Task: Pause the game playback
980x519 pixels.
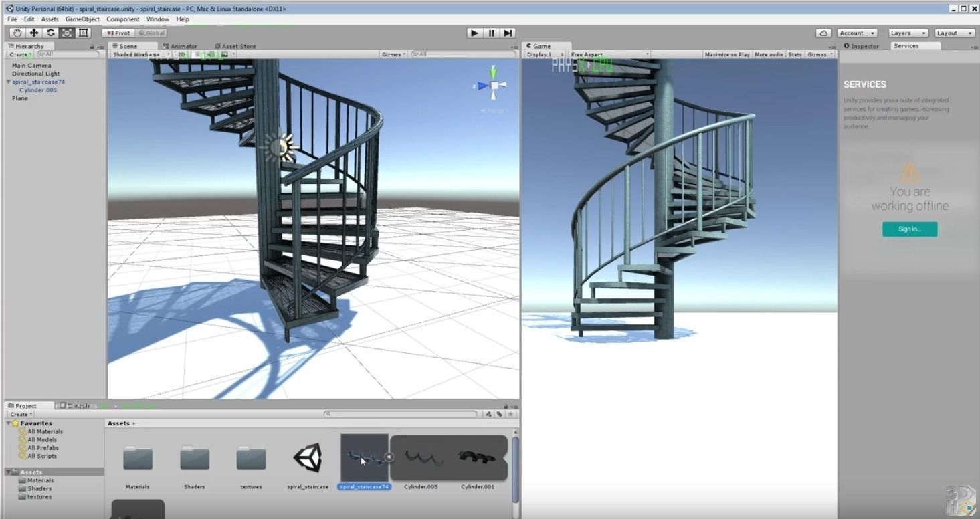Action: 491,33
